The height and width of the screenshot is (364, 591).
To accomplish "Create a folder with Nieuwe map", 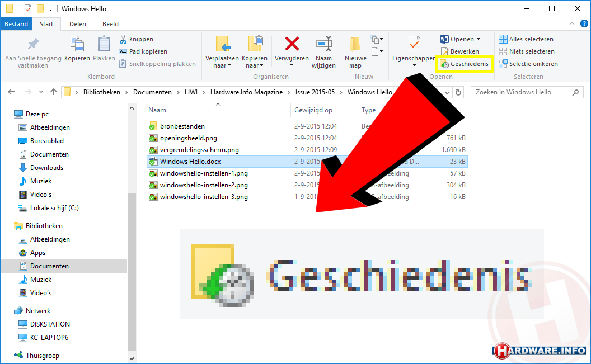I will [355, 53].
